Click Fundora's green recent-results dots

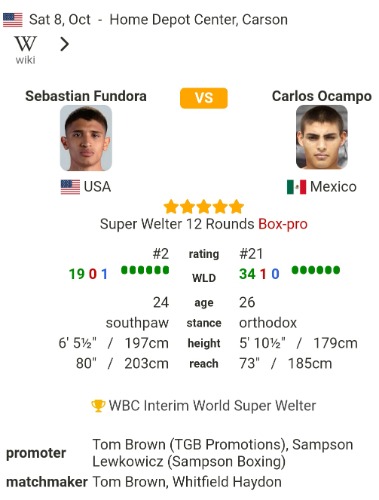pyautogui.click(x=145, y=270)
